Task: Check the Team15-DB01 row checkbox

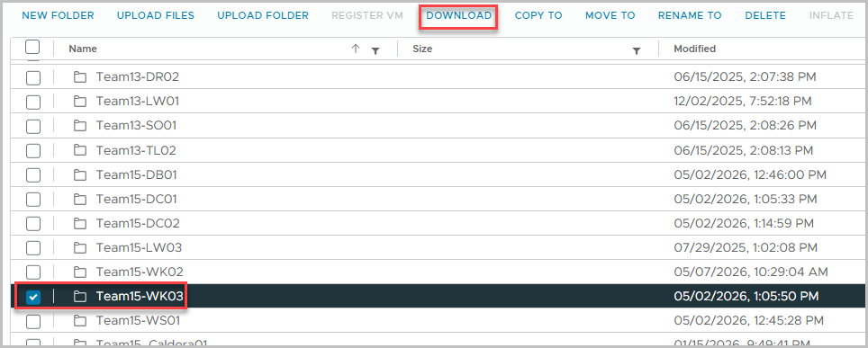Action: pos(33,174)
